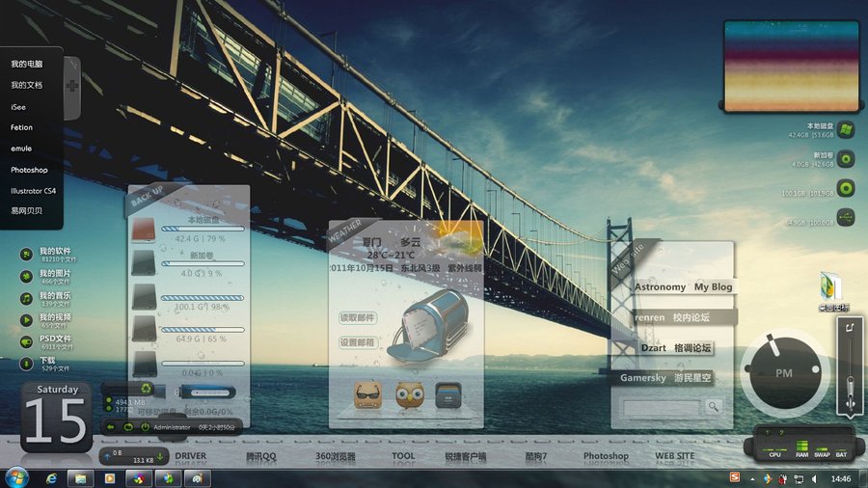Click the magnifier search icon
This screenshot has height=488, width=868.
coord(713,407)
